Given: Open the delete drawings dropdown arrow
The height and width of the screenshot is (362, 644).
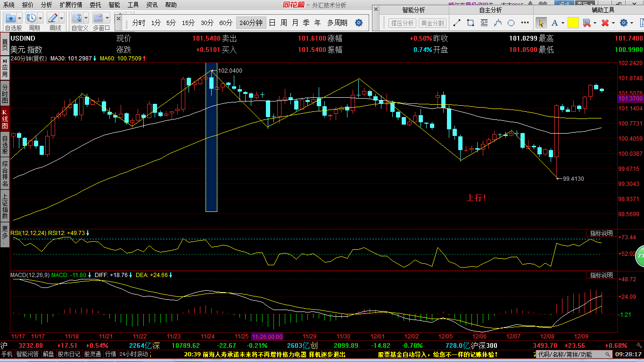Looking at the screenshot, I should [613, 23].
